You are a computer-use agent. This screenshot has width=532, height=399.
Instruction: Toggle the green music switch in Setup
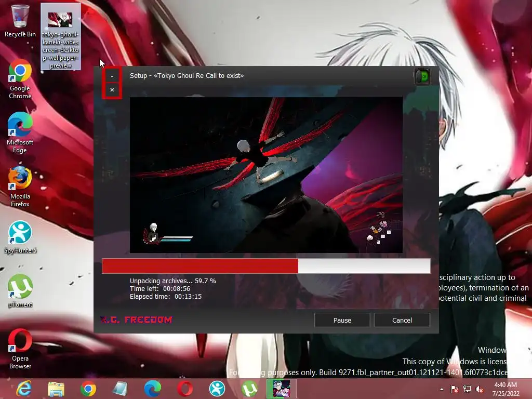(x=422, y=77)
